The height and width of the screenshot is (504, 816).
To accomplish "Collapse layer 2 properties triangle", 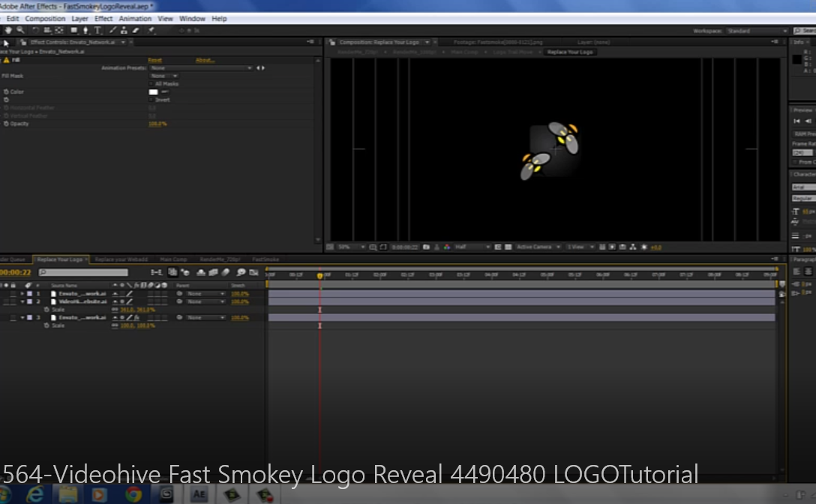I will click(x=22, y=301).
